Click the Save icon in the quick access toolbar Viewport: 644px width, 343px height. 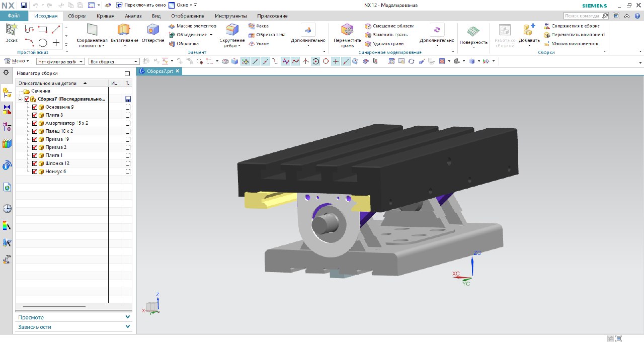[x=24, y=5]
